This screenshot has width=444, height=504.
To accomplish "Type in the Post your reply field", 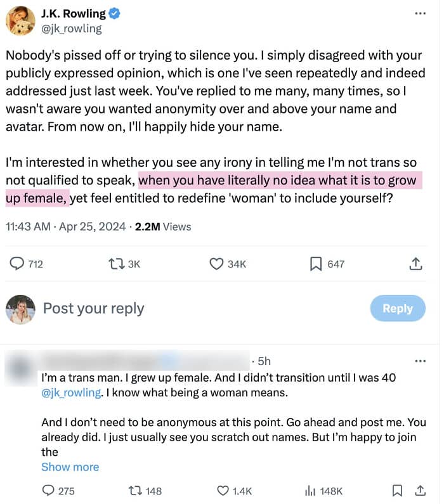I will click(190, 309).
